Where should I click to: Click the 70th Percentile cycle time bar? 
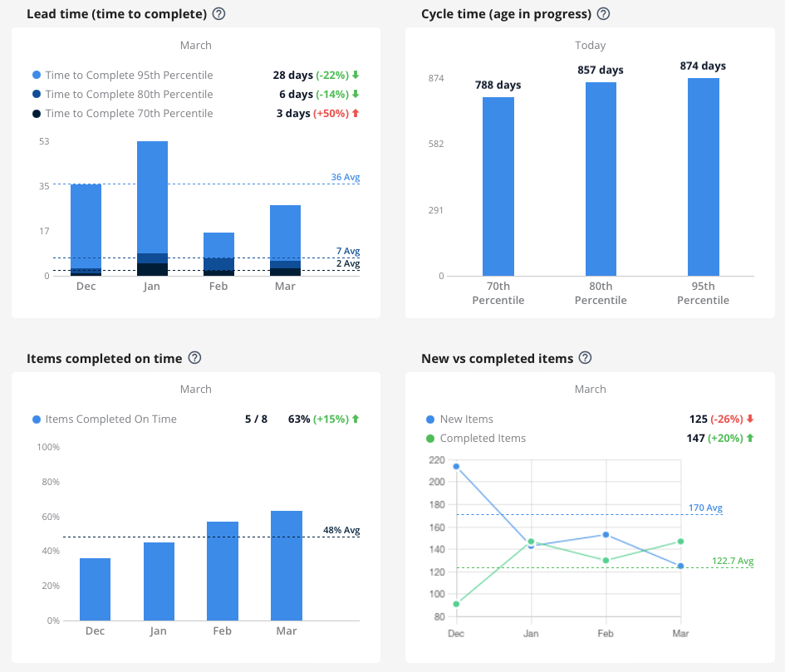coord(498,186)
